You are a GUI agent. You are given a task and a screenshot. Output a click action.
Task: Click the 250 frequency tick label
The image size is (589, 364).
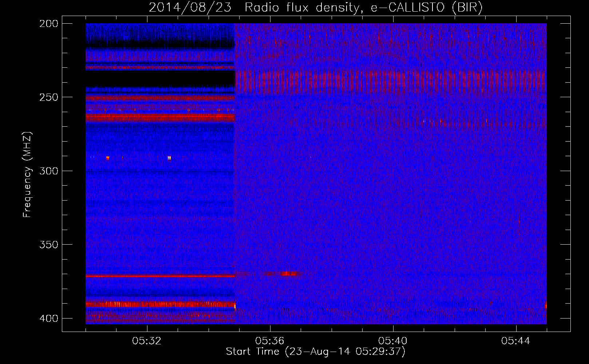click(49, 97)
